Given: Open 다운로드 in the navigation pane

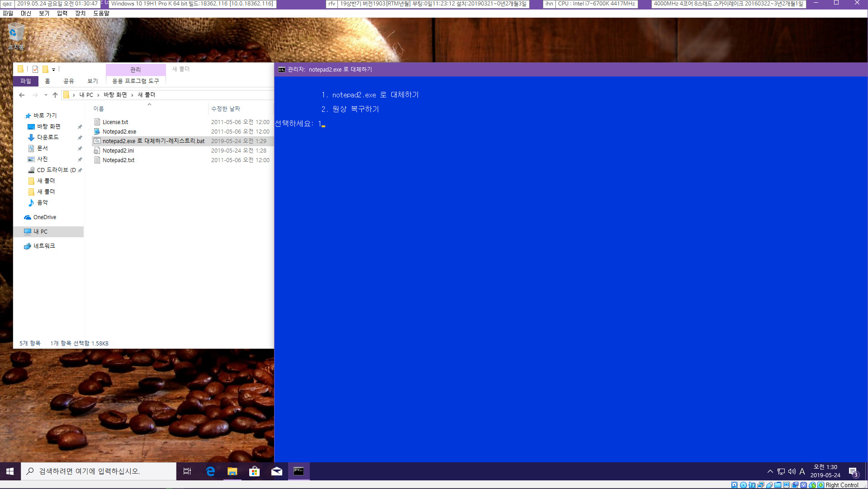Looking at the screenshot, I should point(47,137).
